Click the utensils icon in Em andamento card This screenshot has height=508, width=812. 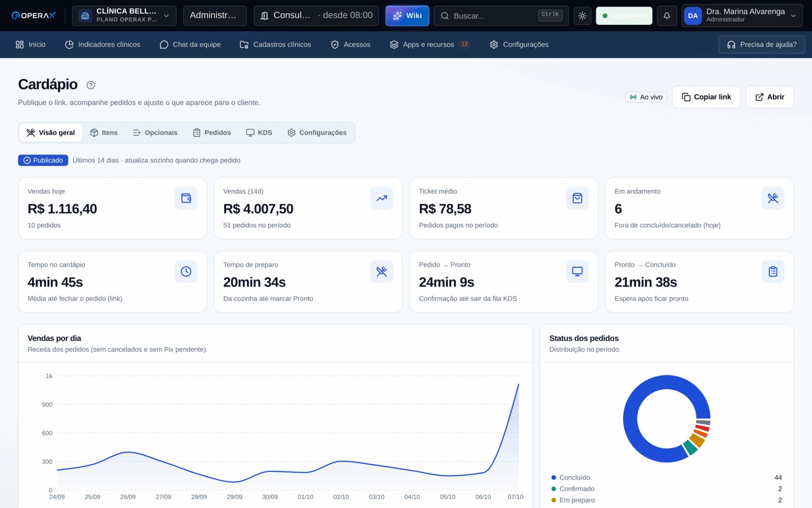coord(773,198)
